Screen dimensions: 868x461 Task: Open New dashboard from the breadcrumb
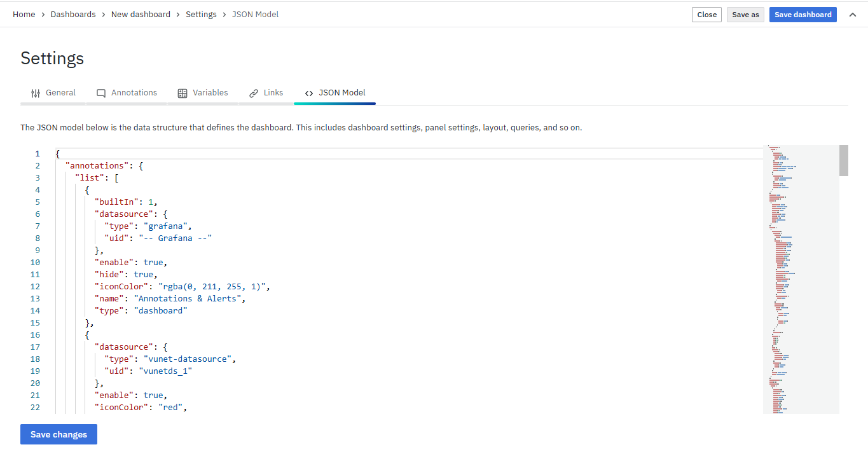(x=141, y=14)
